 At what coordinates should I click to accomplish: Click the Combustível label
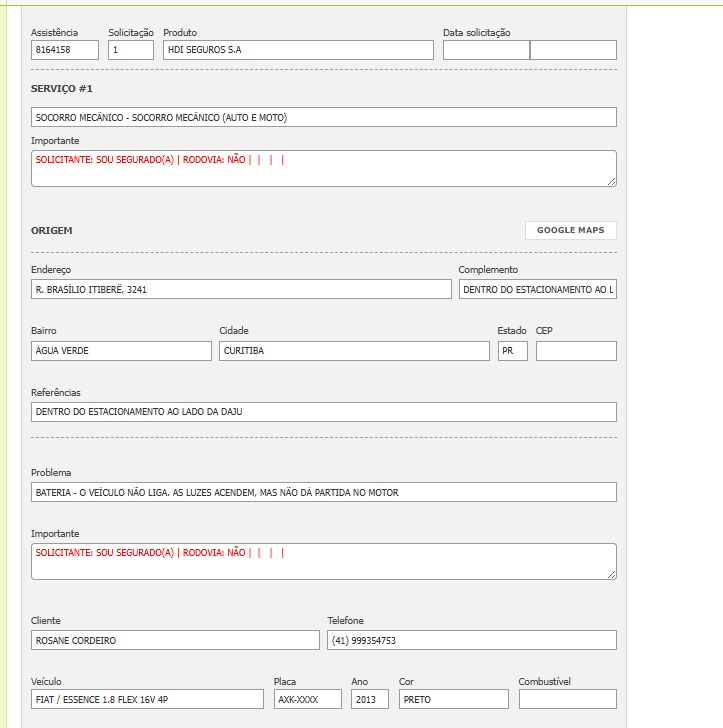pyautogui.click(x=545, y=682)
